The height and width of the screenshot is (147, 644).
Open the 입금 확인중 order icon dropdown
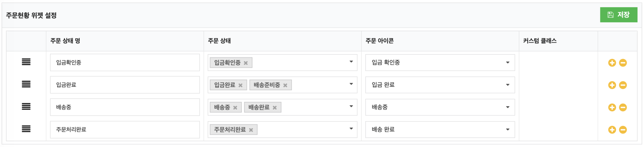point(440,62)
